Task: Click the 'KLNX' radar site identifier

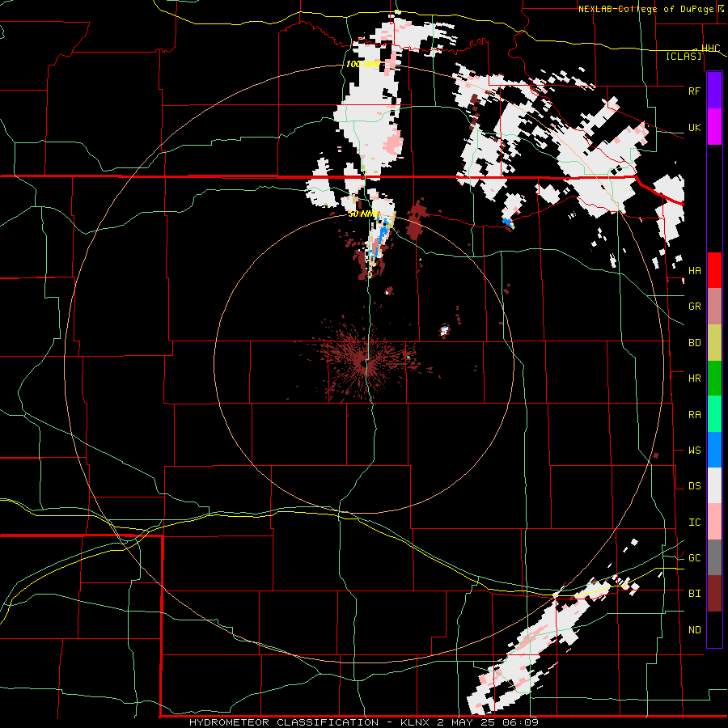Action: coord(415,722)
